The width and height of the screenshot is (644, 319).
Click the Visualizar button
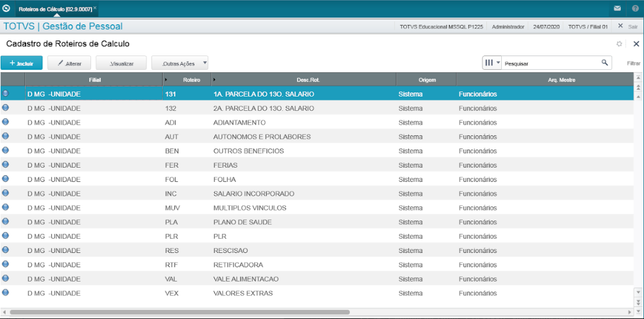click(x=121, y=63)
